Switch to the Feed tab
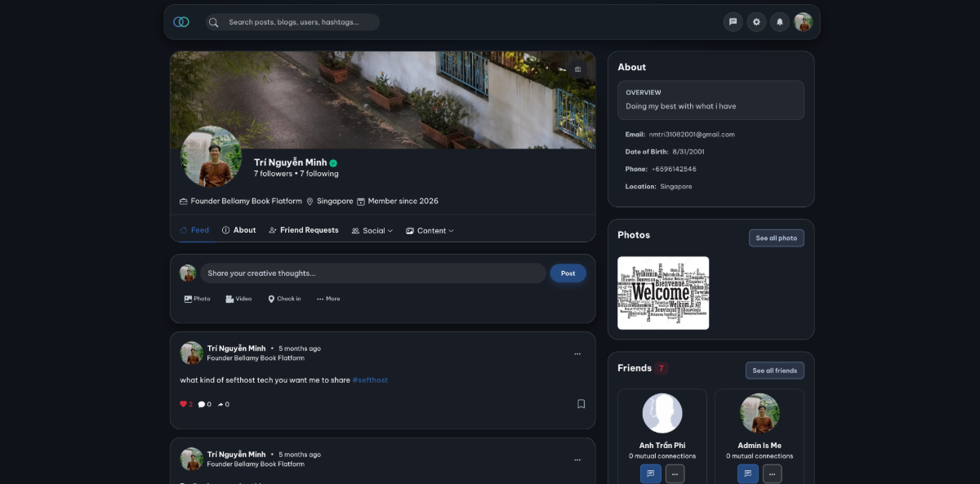 pos(195,230)
